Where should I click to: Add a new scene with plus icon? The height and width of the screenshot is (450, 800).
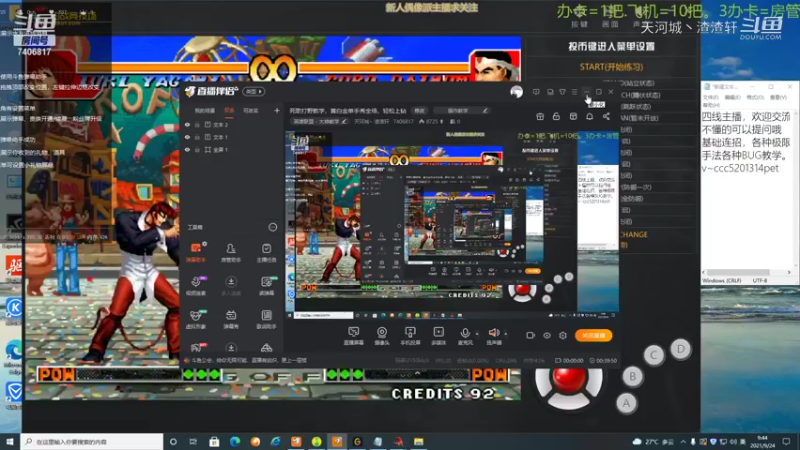pos(277,110)
